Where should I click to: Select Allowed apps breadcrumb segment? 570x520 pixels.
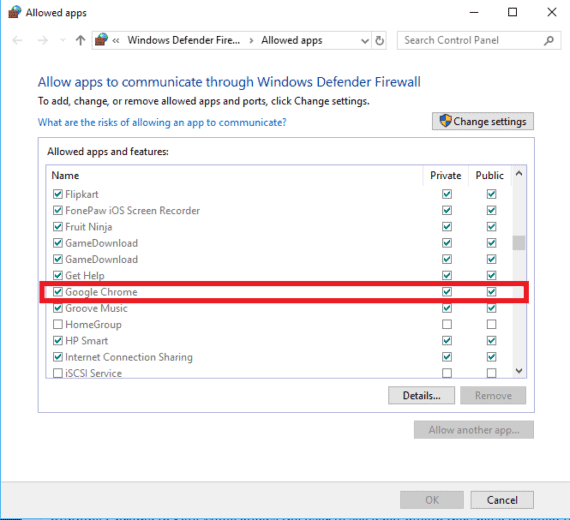click(292, 40)
